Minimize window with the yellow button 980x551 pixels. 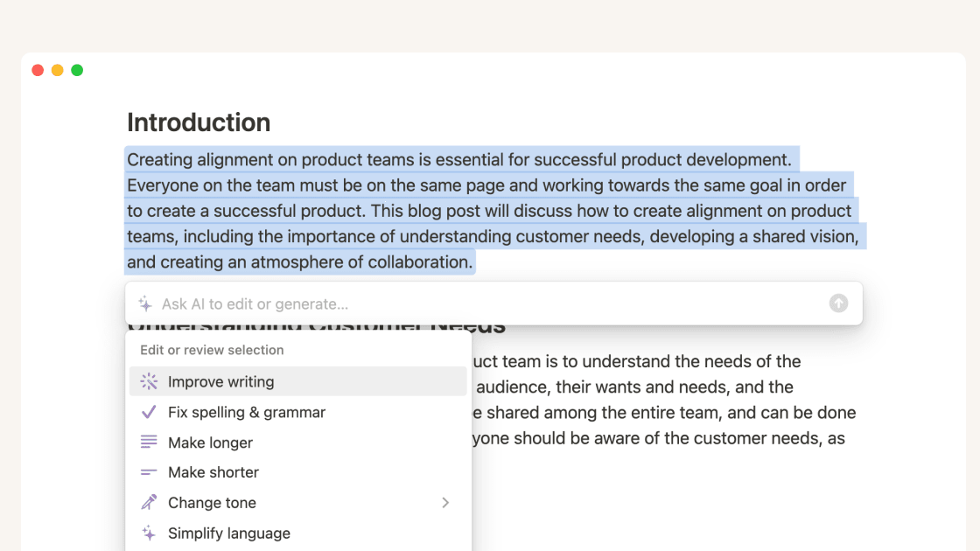[x=58, y=70]
